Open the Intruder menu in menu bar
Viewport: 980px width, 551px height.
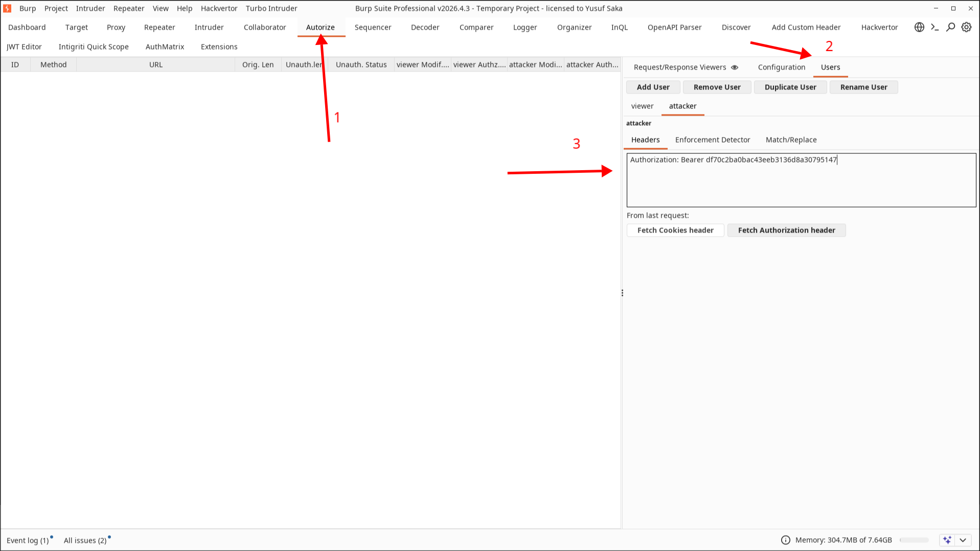90,8
